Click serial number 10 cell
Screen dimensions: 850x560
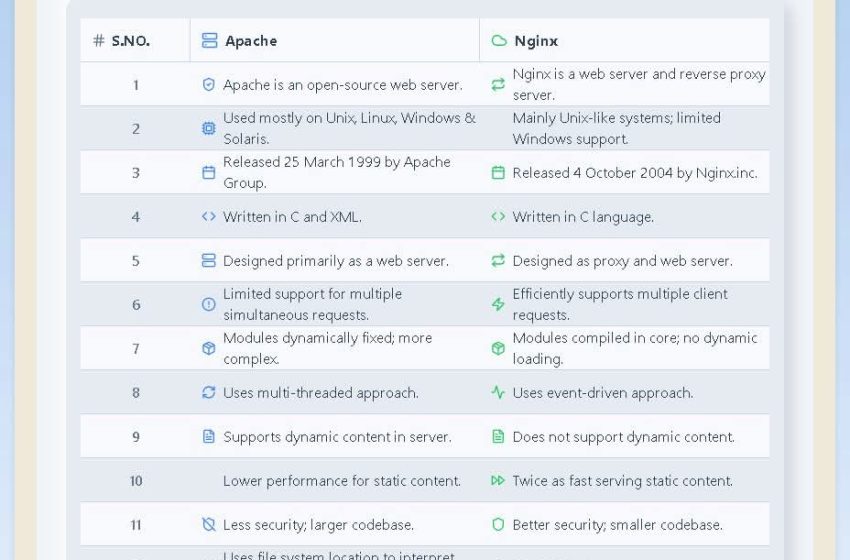[x=136, y=481]
